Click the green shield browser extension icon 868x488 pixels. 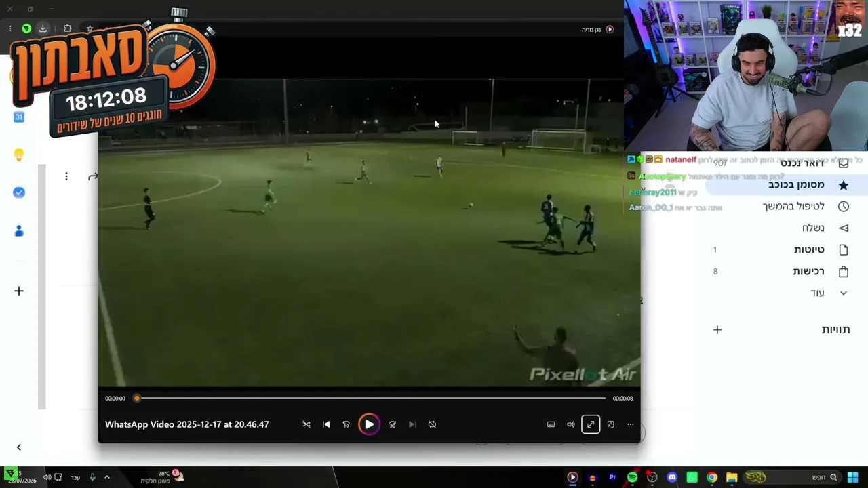[x=26, y=28]
